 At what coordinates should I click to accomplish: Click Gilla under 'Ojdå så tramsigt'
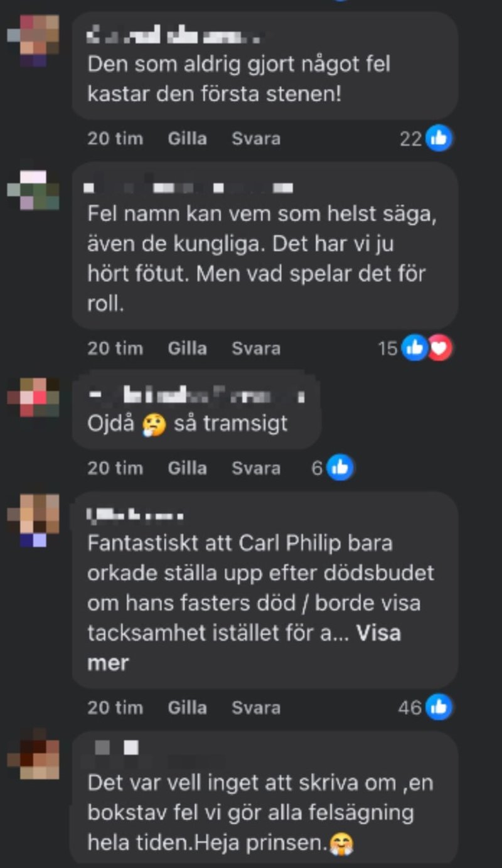coord(187,468)
